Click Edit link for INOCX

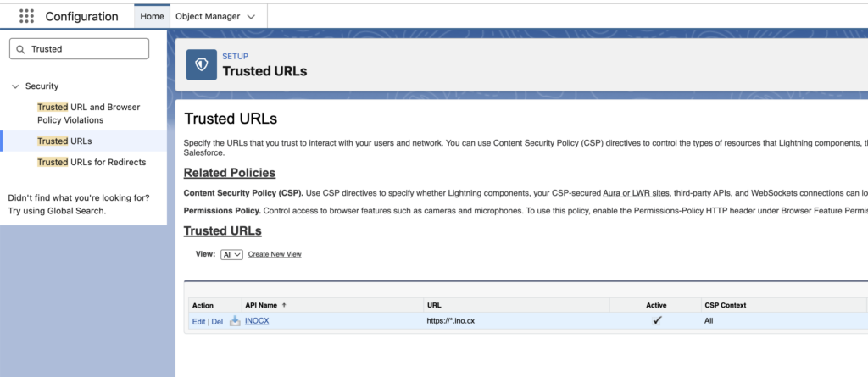[198, 321]
